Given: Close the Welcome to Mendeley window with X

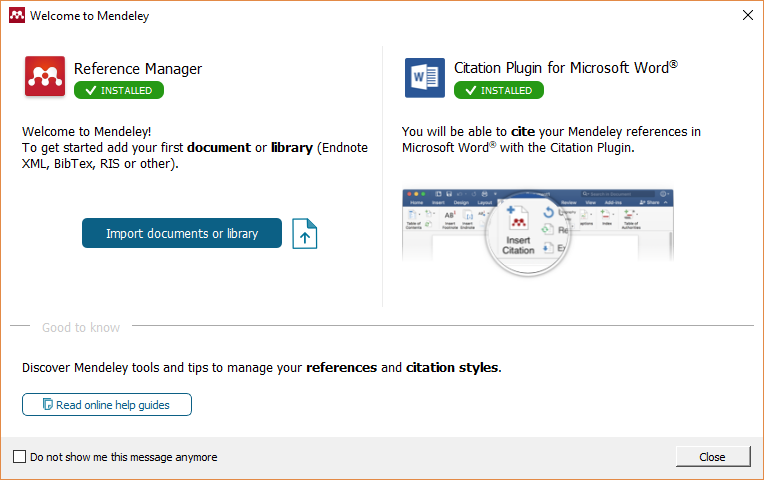Looking at the screenshot, I should point(747,15).
